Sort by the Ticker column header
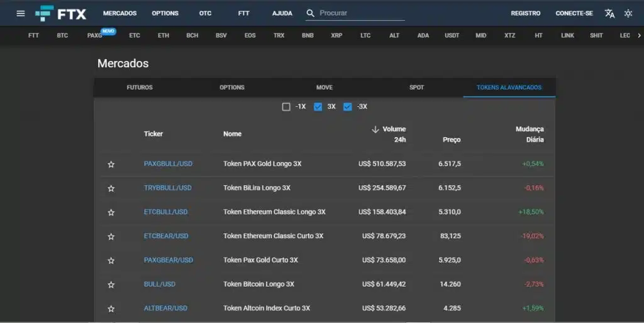Image resolution: width=644 pixels, height=323 pixels. 153,134
